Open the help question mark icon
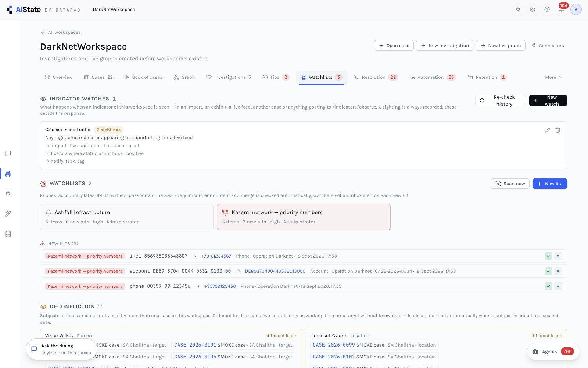 pyautogui.click(x=547, y=10)
